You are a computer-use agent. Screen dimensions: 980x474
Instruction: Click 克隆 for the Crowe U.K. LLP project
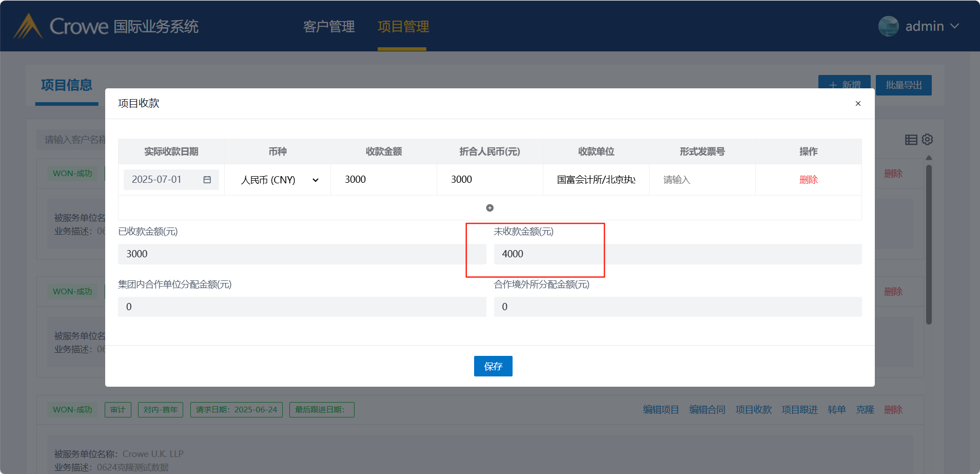click(865, 410)
